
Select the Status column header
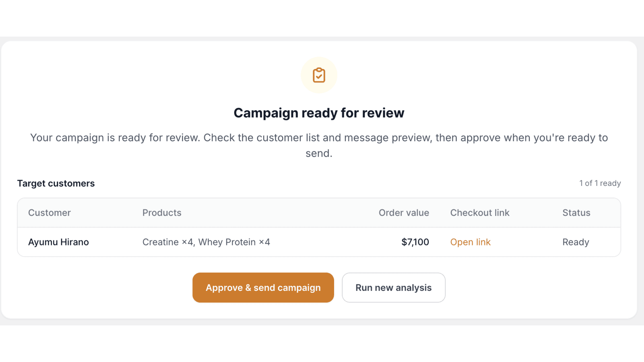coord(576,213)
